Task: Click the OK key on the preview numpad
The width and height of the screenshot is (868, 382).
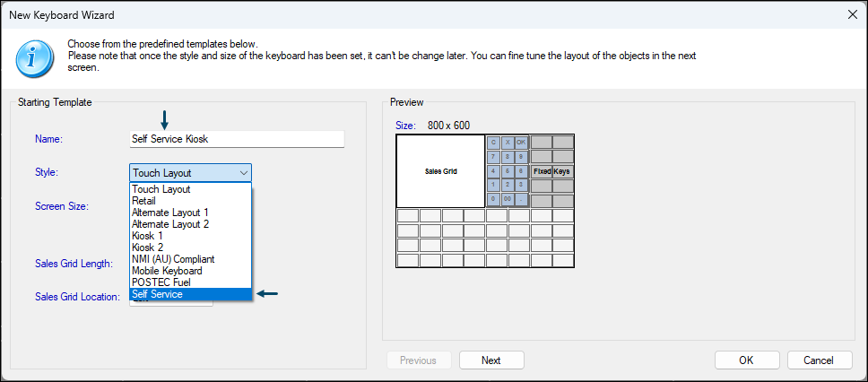Action: tap(520, 143)
